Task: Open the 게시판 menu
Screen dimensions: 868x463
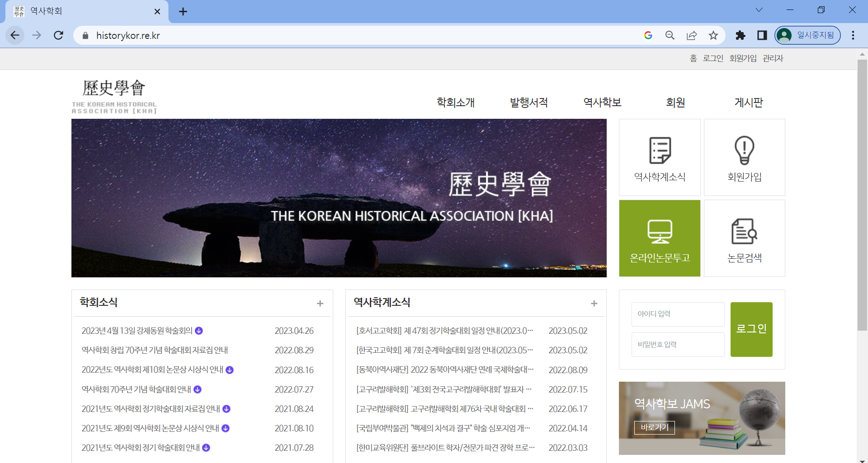Action: pyautogui.click(x=749, y=103)
